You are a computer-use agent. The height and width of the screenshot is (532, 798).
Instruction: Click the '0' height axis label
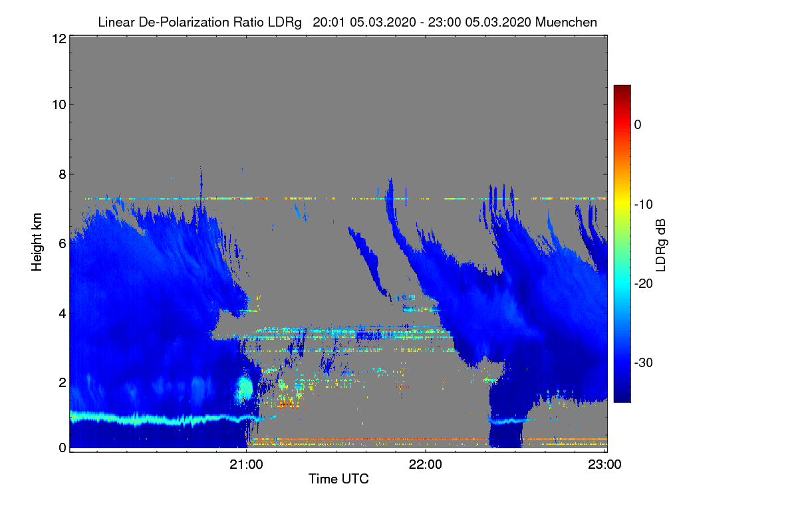point(62,448)
